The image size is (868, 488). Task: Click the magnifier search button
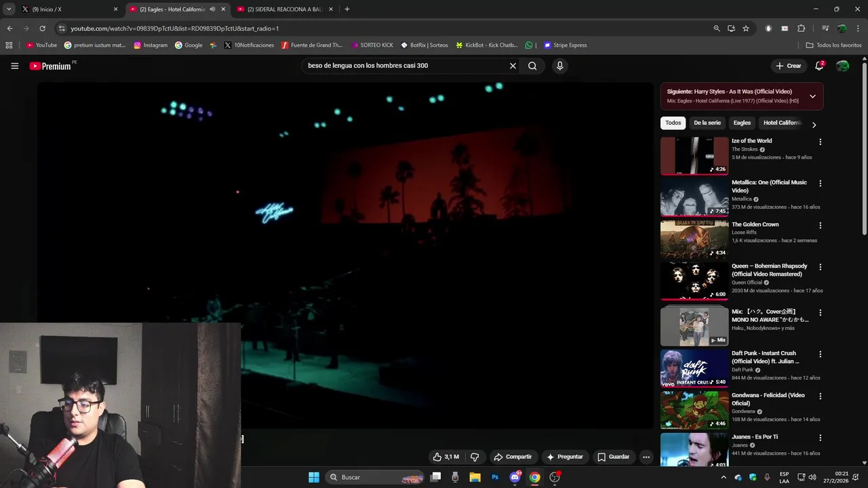tap(532, 66)
